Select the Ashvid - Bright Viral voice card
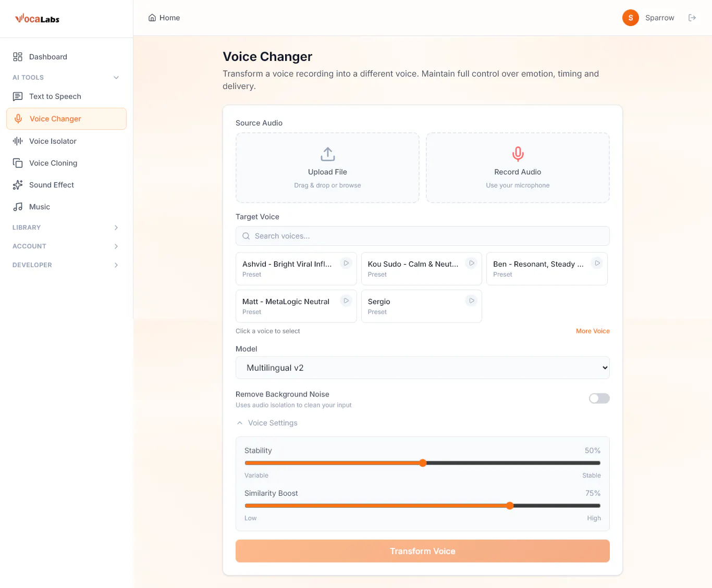The height and width of the screenshot is (588, 712). pyautogui.click(x=296, y=269)
